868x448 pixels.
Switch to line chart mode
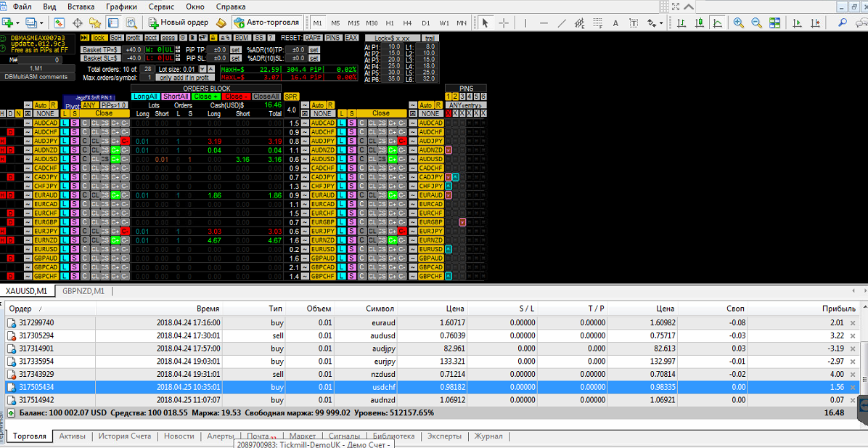(718, 23)
